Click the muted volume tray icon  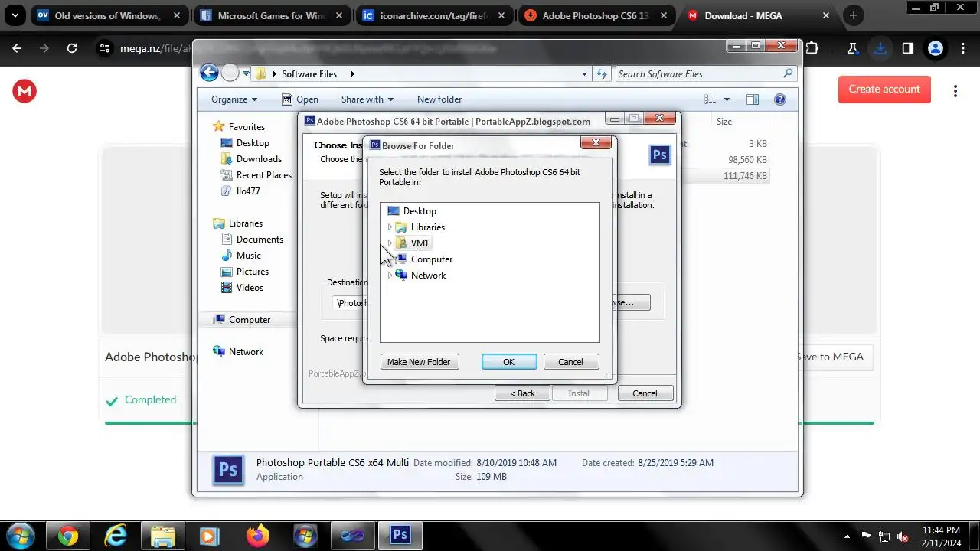pos(903,536)
